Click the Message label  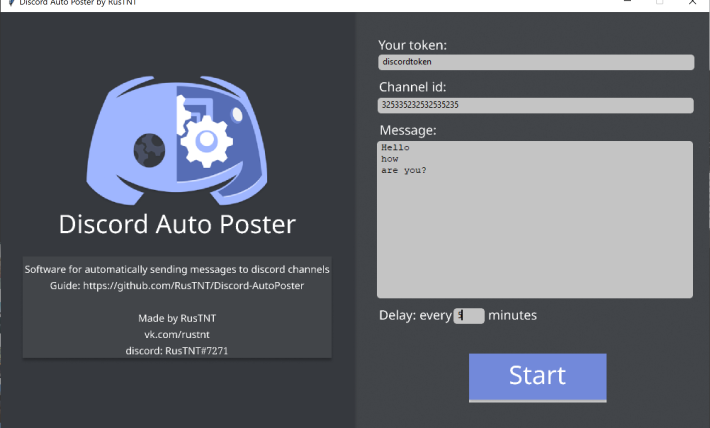click(x=408, y=130)
